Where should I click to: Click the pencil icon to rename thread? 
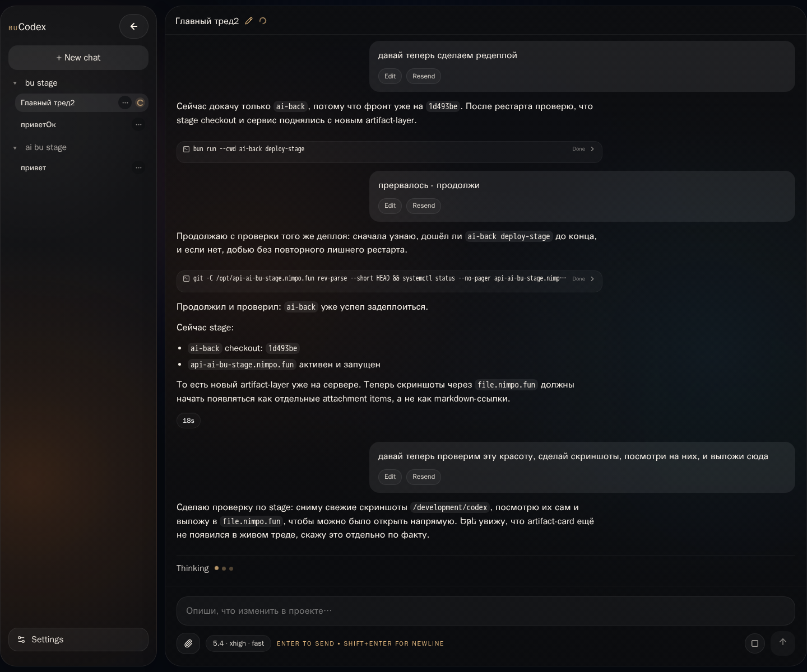click(249, 21)
